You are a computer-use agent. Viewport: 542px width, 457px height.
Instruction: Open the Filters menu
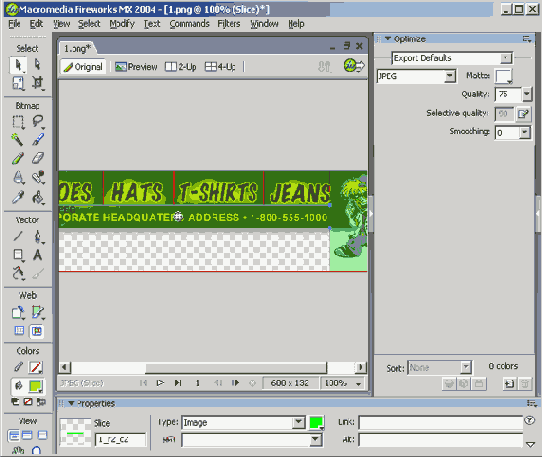(x=229, y=24)
